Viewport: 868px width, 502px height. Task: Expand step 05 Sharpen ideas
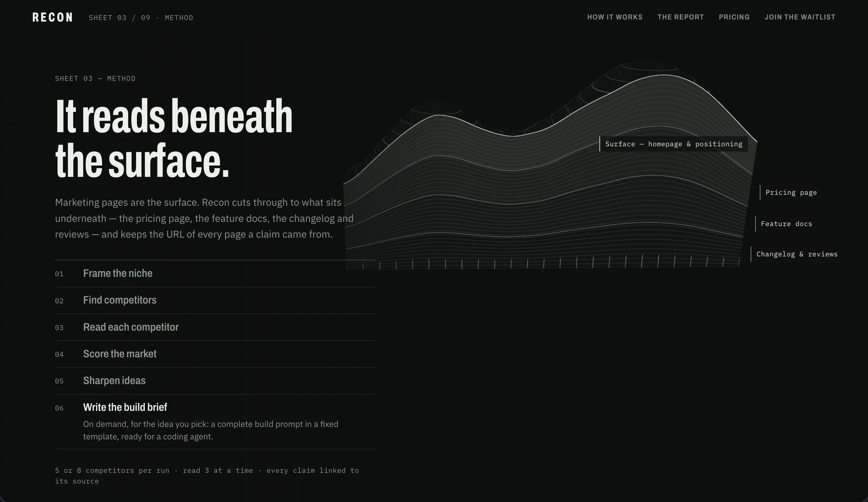tap(215, 381)
